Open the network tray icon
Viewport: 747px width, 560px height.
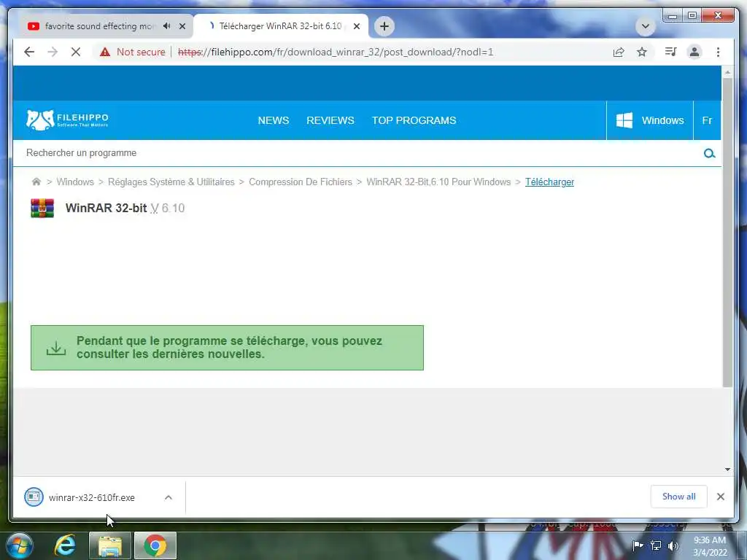tap(656, 545)
